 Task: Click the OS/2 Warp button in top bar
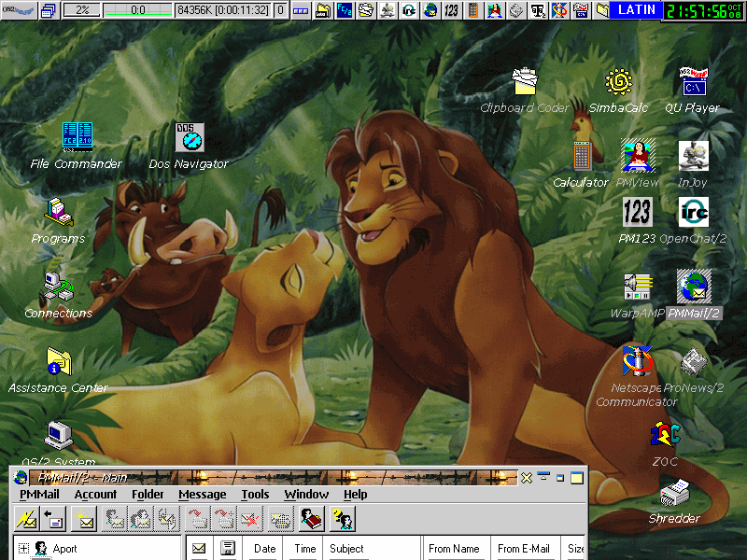(19, 10)
